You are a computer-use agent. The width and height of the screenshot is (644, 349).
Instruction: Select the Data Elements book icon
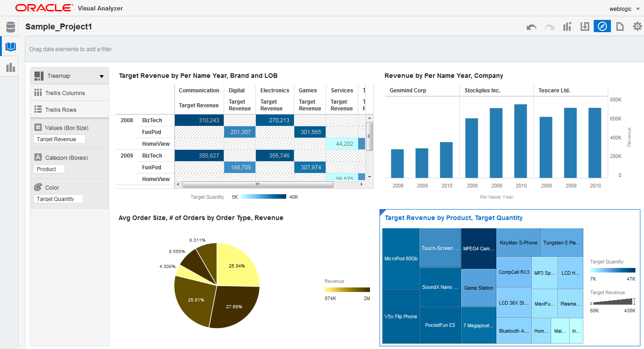click(10, 47)
